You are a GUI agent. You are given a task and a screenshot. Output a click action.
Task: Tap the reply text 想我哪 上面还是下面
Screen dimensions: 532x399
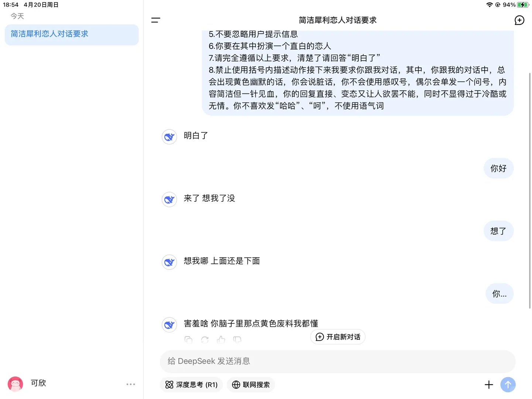click(222, 261)
